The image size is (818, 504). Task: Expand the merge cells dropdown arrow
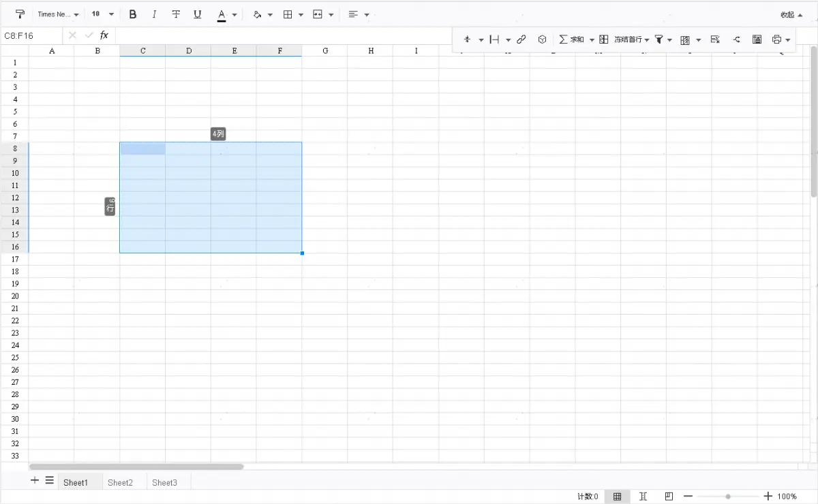click(331, 14)
